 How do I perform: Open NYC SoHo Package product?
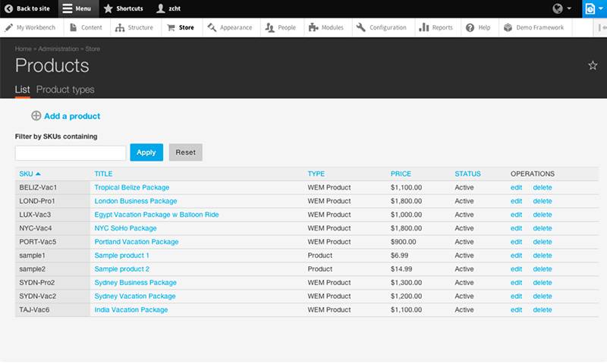click(x=125, y=228)
